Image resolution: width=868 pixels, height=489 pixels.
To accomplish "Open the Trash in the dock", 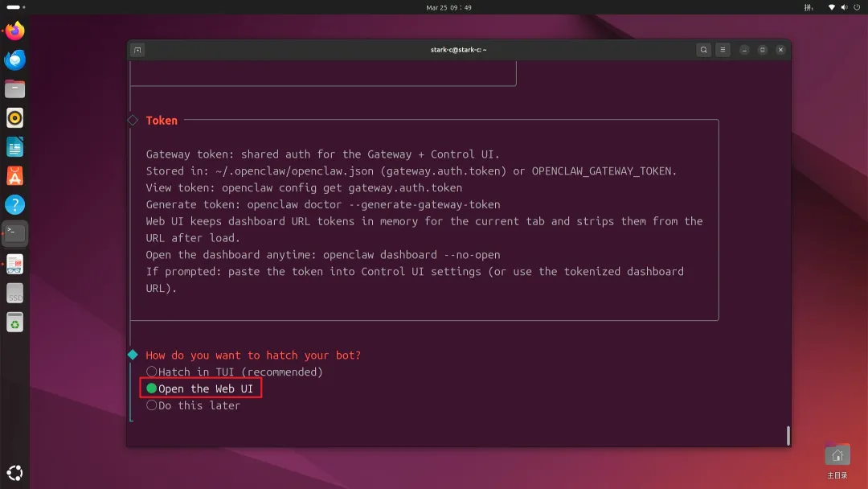I will [15, 323].
